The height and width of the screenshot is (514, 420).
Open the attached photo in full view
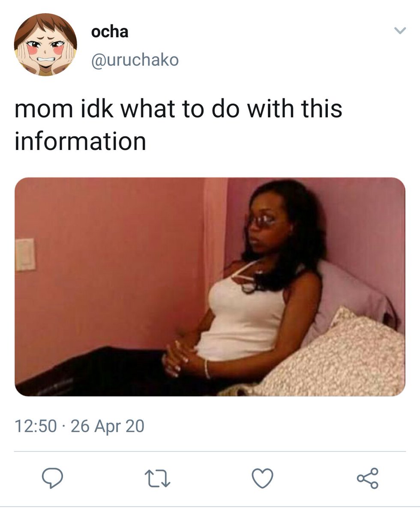point(210,287)
